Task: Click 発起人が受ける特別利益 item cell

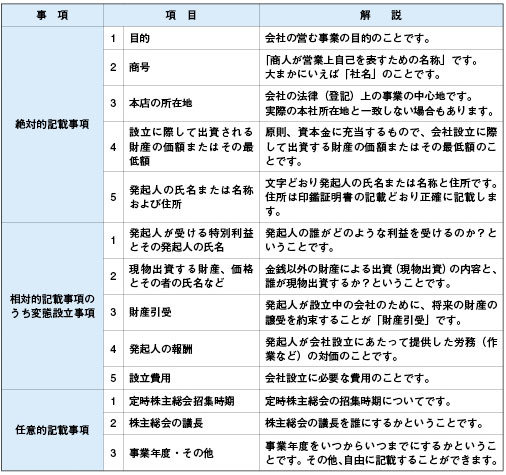Action: (x=191, y=240)
